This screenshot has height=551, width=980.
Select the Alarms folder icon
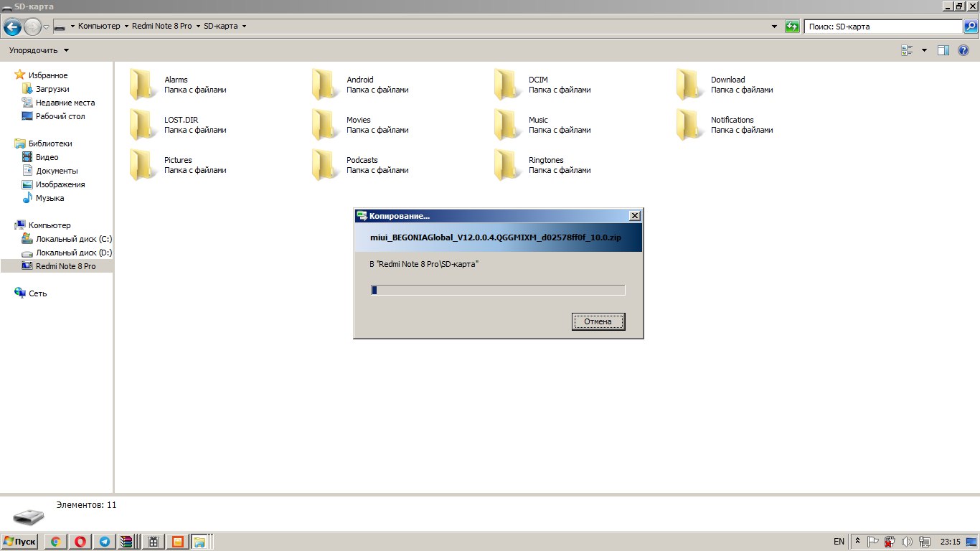click(143, 85)
